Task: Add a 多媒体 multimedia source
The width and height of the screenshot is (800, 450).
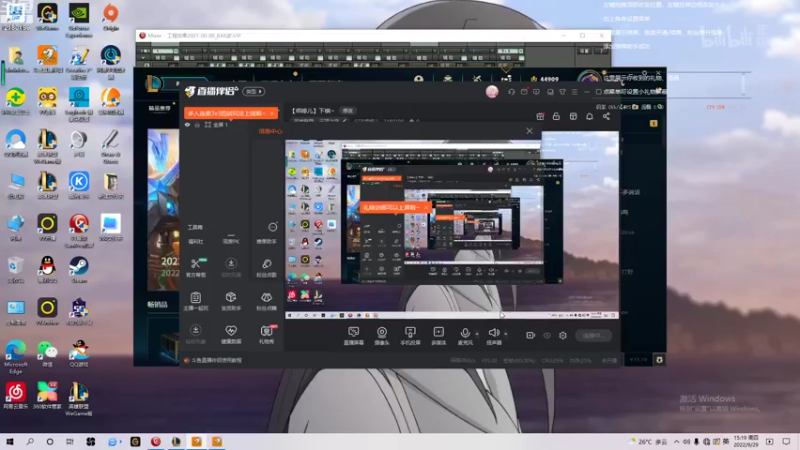Action: [x=438, y=336]
